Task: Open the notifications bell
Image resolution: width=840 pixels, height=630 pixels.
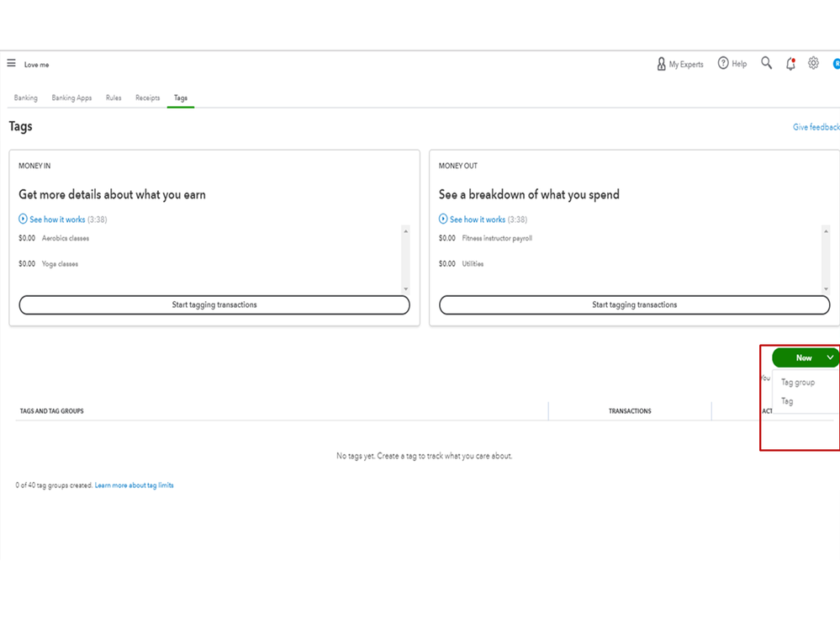Action: 790,64
